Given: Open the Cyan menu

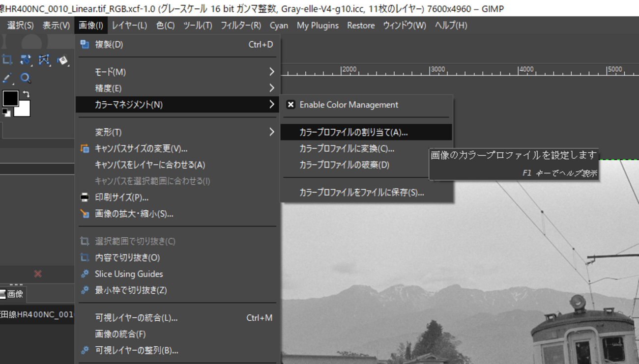Looking at the screenshot, I should point(279,26).
